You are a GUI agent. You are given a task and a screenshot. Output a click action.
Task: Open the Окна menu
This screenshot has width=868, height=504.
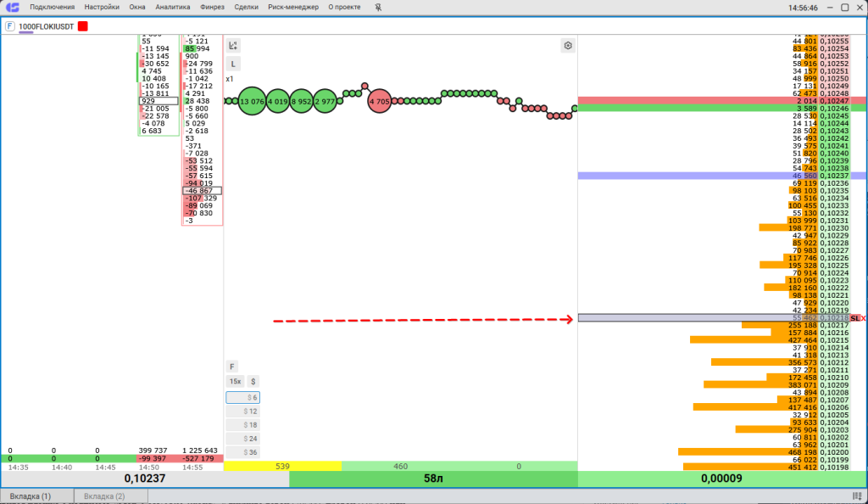[x=137, y=7]
